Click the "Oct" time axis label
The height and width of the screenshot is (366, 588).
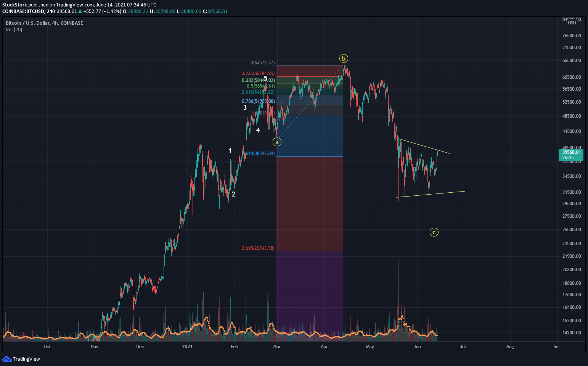[47, 347]
